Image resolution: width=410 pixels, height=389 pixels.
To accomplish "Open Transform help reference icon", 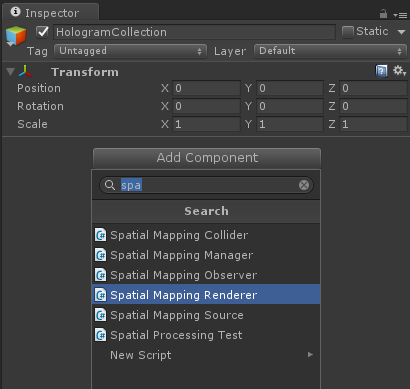I will 381,71.
